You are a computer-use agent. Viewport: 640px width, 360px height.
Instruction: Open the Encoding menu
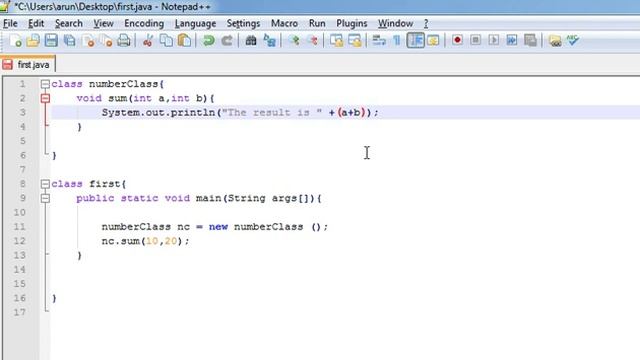point(144,24)
